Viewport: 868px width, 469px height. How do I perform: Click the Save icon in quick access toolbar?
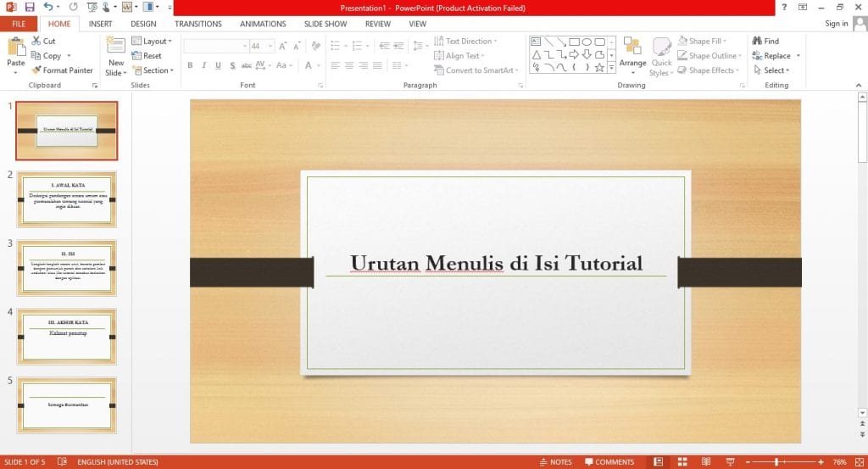(30, 7)
